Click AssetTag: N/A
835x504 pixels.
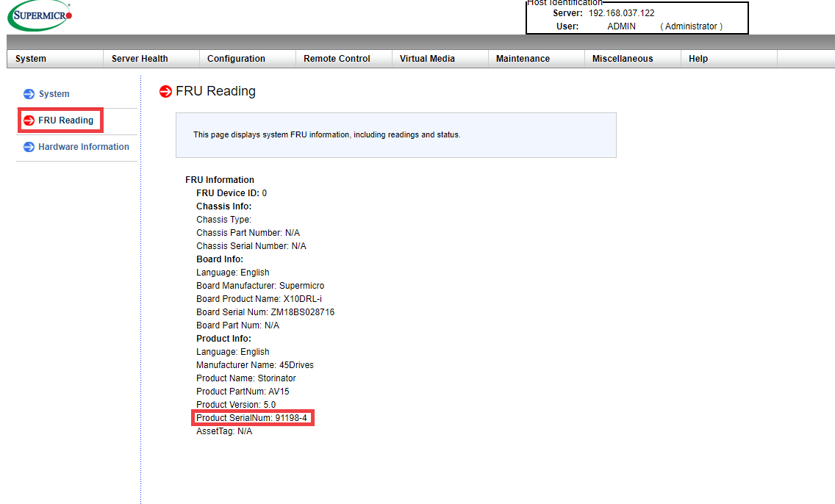point(224,431)
